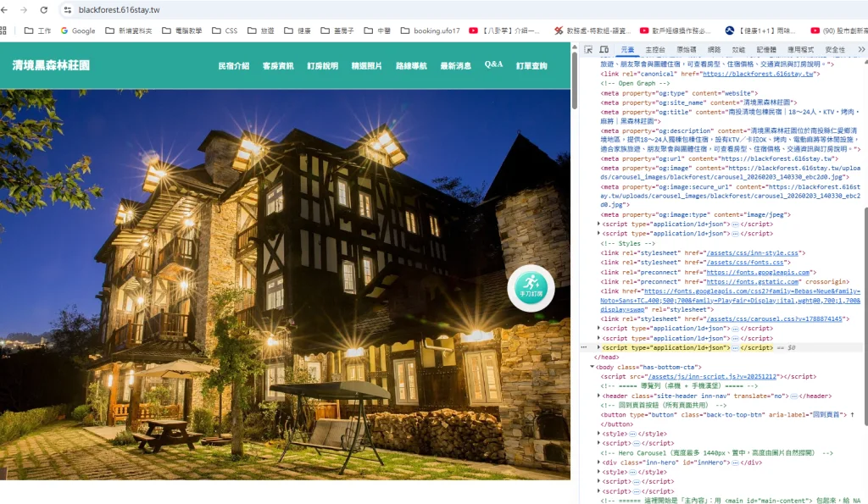View site information icon in address bar
868x504 pixels.
tap(68, 10)
